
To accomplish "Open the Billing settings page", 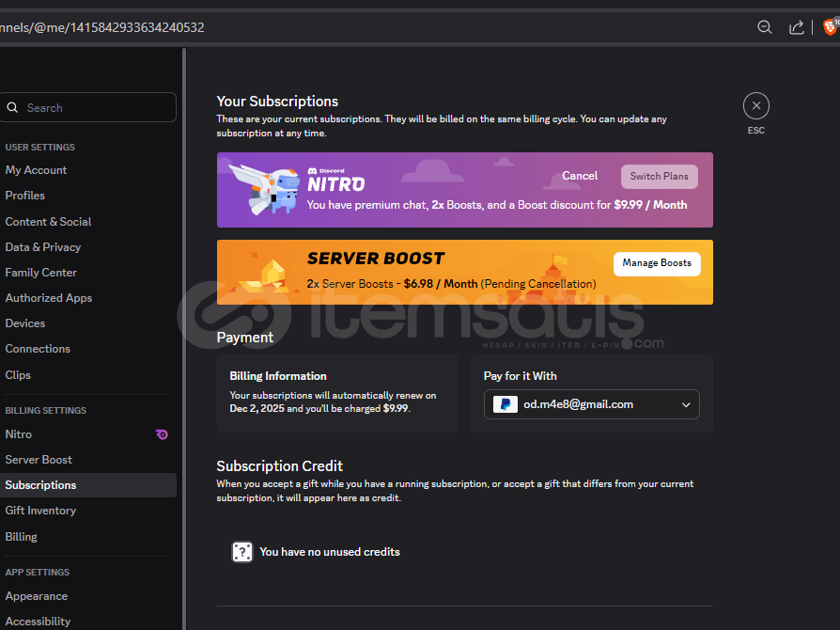I will [x=21, y=537].
